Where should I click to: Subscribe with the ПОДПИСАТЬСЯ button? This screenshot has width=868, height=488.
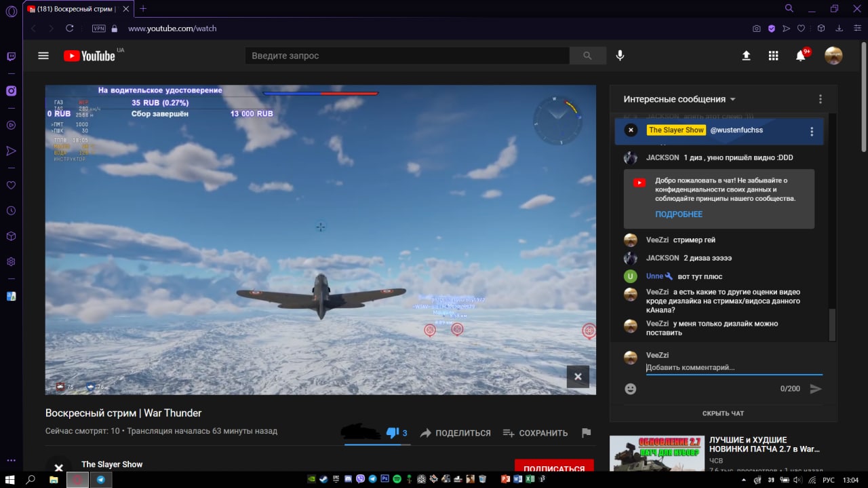pyautogui.click(x=554, y=467)
